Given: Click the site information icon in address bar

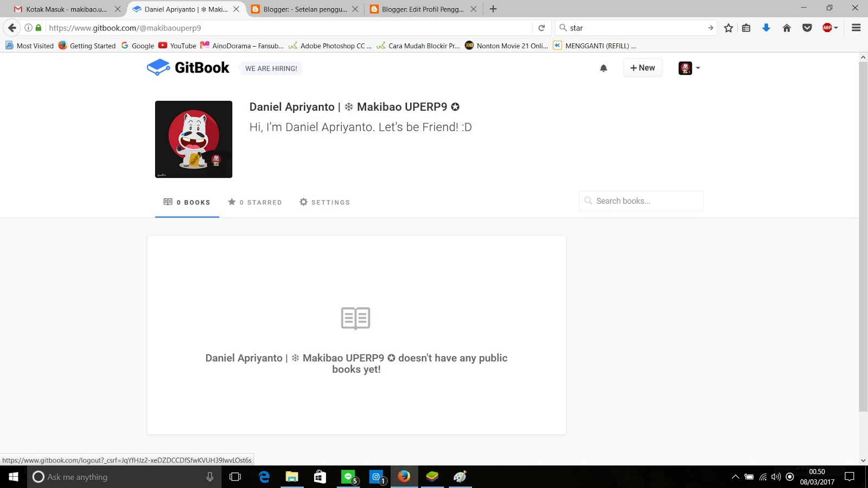Looking at the screenshot, I should [x=28, y=28].
